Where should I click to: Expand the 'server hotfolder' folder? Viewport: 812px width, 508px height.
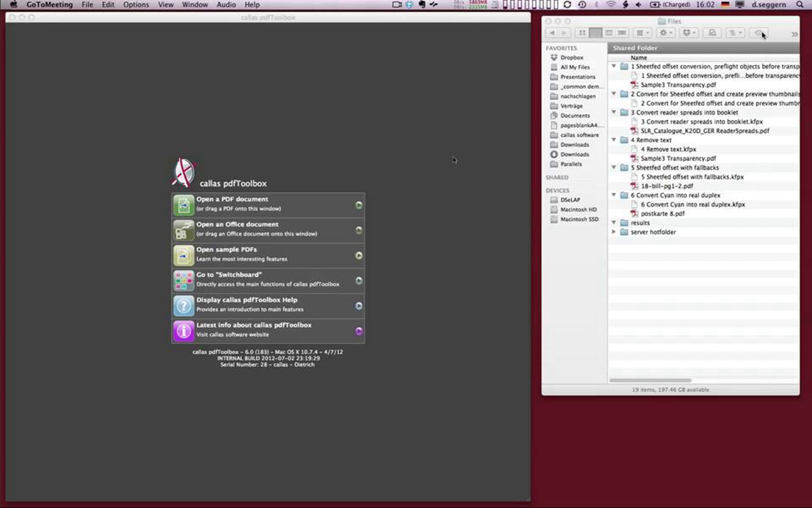[x=613, y=232]
